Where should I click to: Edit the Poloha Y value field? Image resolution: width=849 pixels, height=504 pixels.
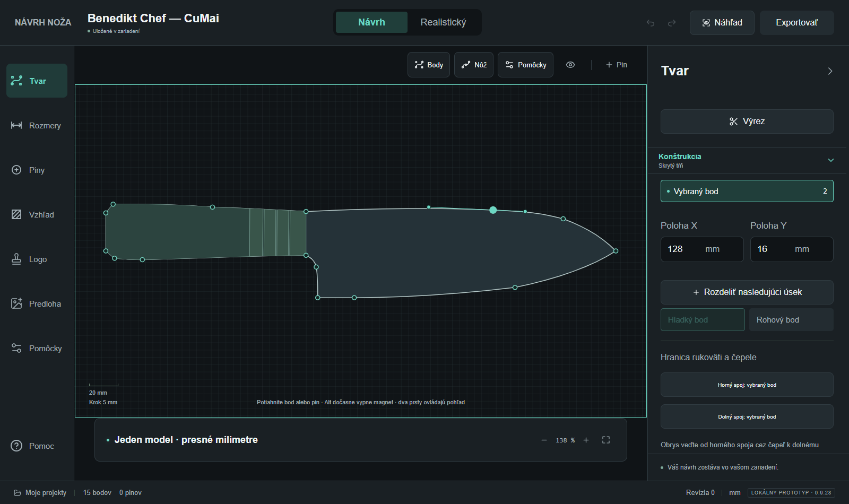(792, 249)
